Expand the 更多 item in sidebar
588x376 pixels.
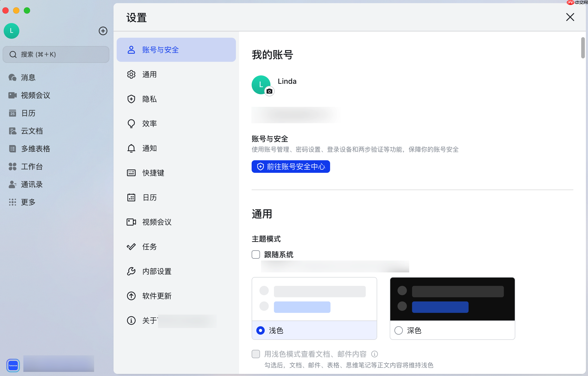pyautogui.click(x=28, y=202)
